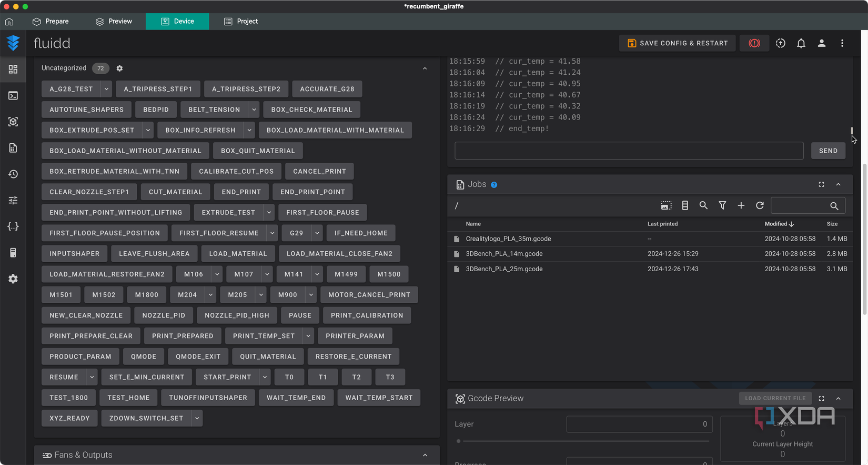
Task: Open BELT_TENSION macro dropdown arrow
Action: tap(254, 110)
